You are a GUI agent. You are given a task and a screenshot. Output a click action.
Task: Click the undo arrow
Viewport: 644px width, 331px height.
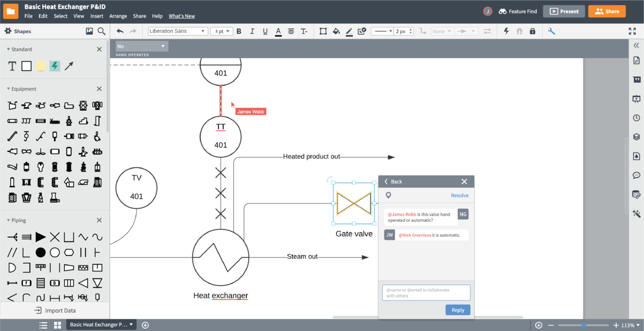(120, 31)
